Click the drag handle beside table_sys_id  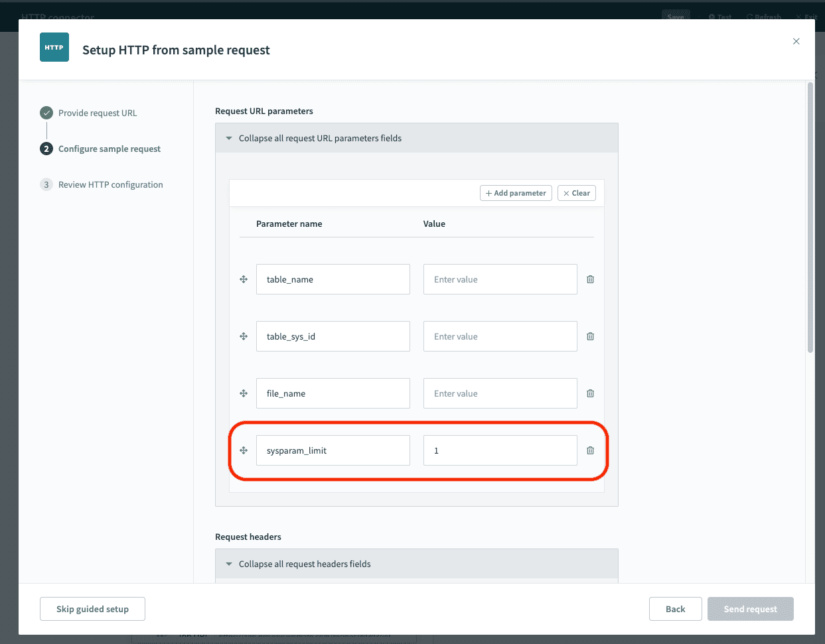pyautogui.click(x=244, y=336)
